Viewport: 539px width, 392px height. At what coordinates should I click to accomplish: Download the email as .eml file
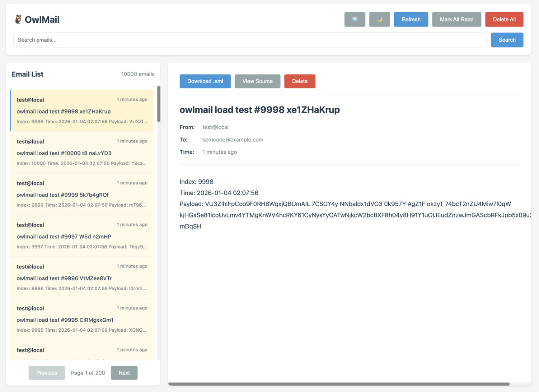coord(205,81)
